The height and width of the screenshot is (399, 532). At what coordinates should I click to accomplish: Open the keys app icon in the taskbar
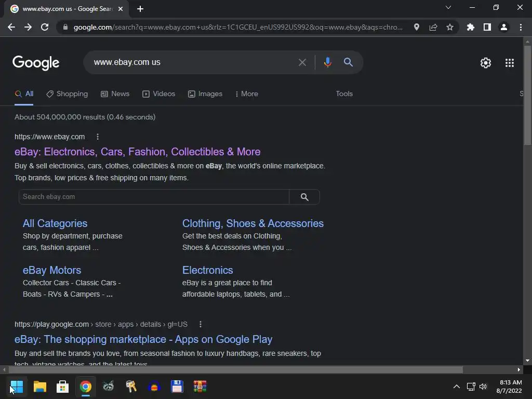pyautogui.click(x=131, y=387)
